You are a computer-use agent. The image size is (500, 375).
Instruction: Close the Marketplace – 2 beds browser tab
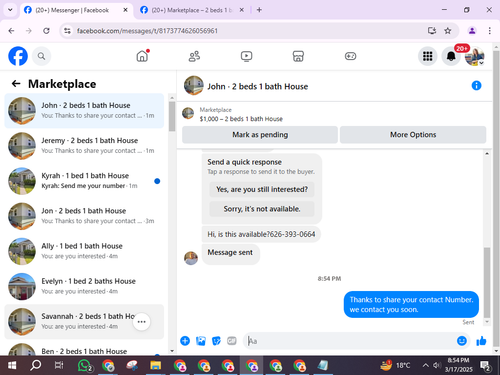[x=242, y=10]
